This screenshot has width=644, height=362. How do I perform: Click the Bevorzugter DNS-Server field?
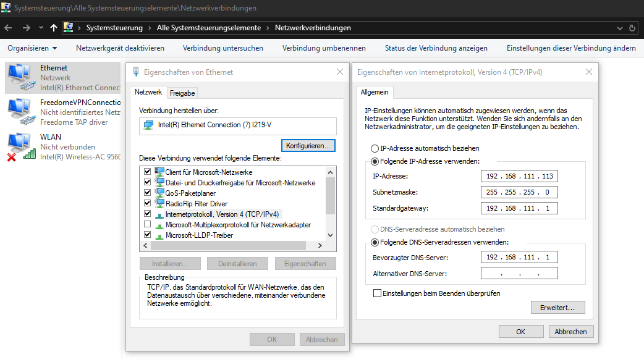tap(519, 257)
